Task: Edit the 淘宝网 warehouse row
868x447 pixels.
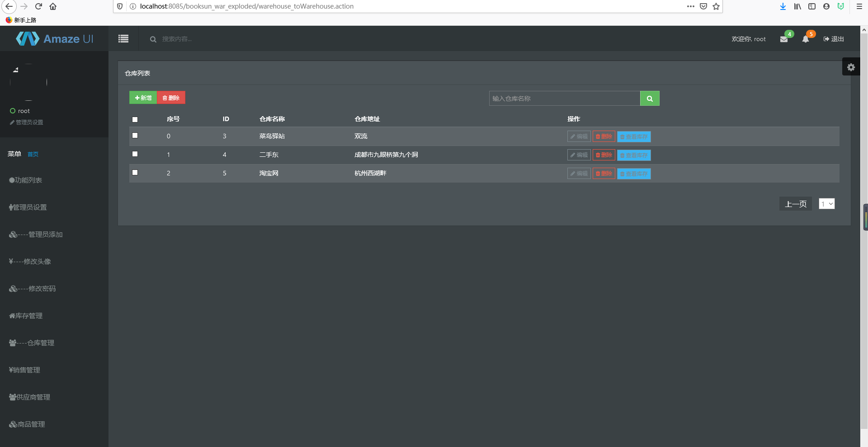Action: point(579,174)
